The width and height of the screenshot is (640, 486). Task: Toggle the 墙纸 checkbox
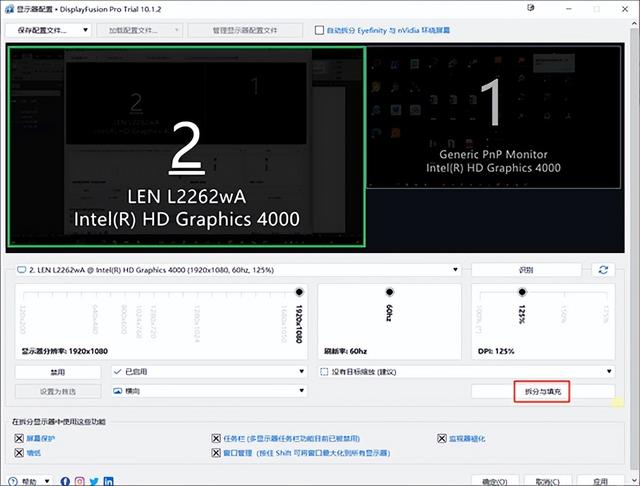click(19, 453)
